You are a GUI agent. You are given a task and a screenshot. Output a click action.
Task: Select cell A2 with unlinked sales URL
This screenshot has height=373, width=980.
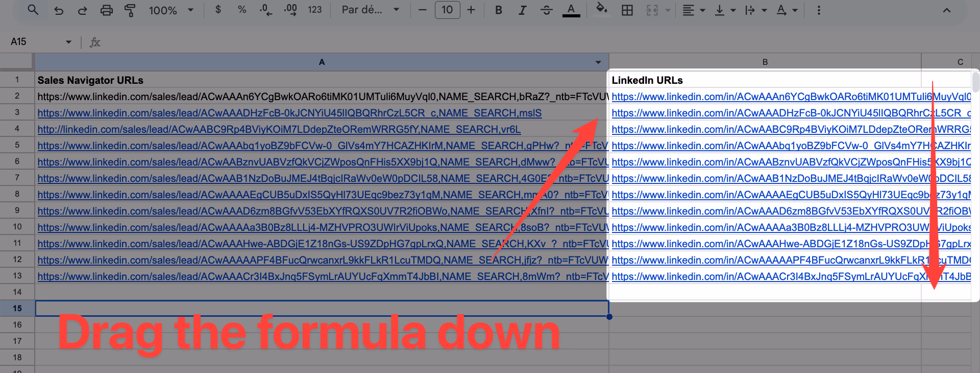[x=322, y=97]
